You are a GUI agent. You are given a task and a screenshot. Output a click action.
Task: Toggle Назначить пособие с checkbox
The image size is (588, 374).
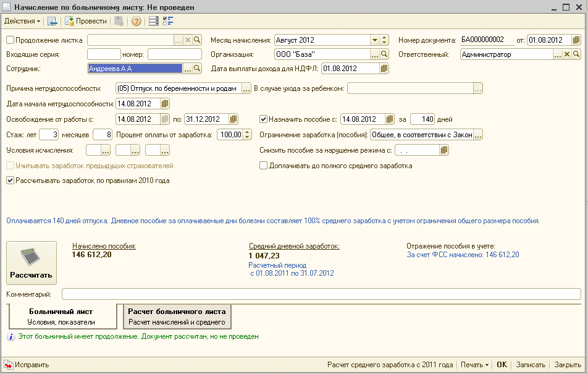[x=264, y=119]
